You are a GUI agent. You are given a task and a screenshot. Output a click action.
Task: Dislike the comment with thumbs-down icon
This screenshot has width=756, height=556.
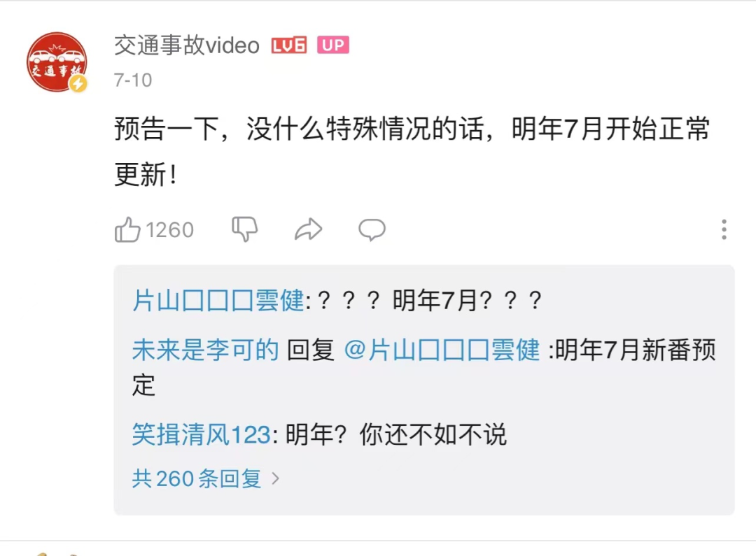(245, 229)
